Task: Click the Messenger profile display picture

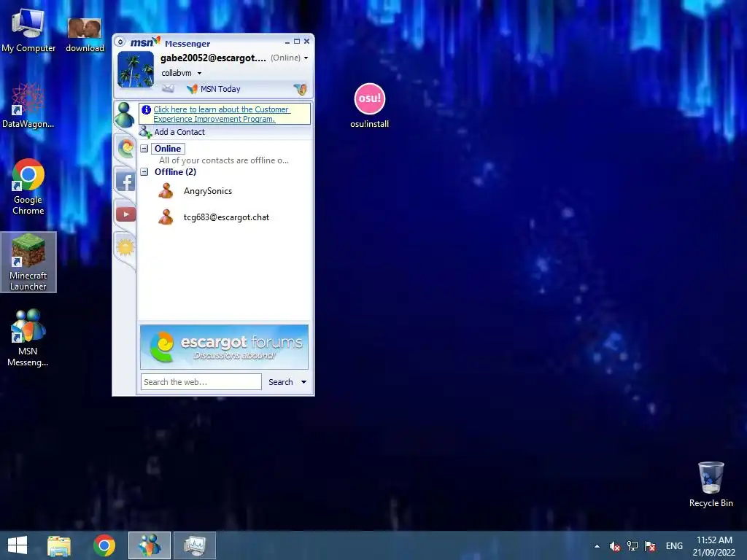Action: pos(136,70)
